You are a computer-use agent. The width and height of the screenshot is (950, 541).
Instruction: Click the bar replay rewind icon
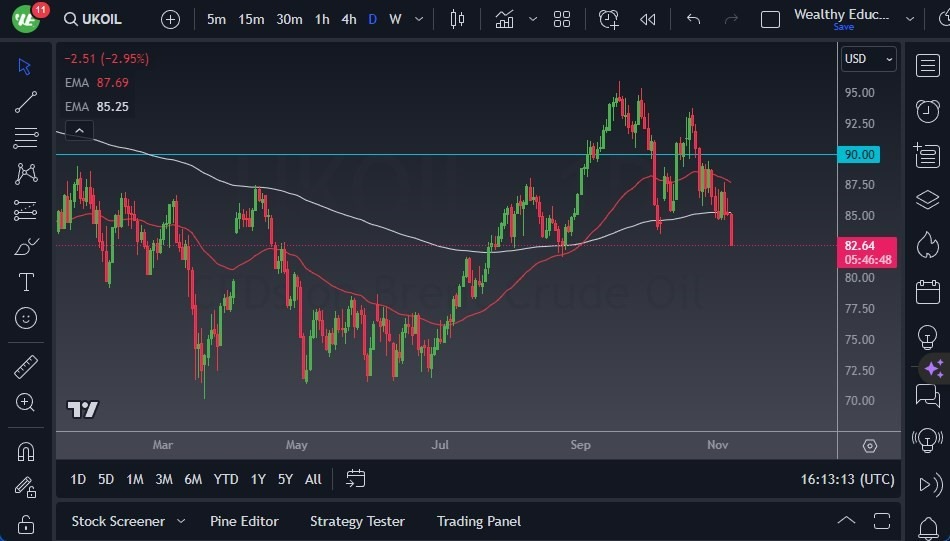[648, 19]
